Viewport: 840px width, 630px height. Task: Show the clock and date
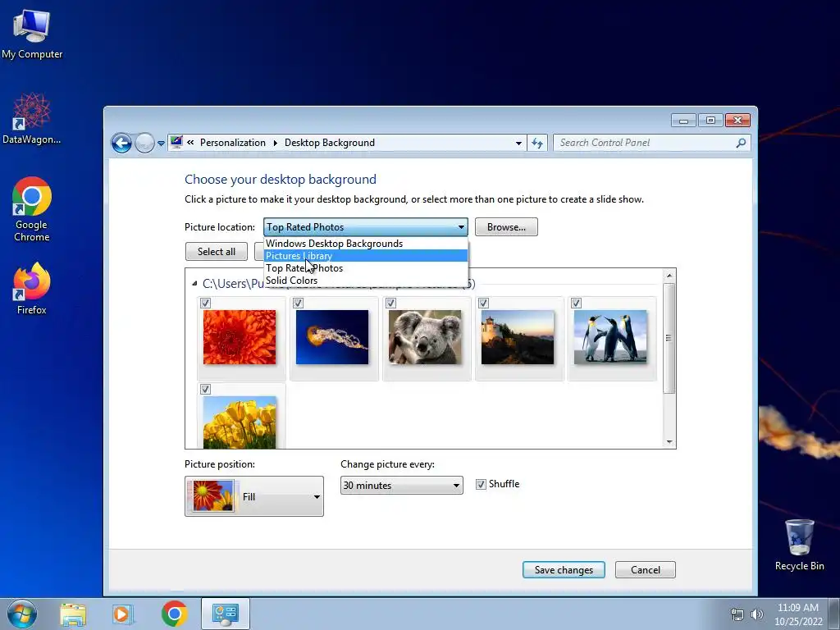(x=798, y=614)
